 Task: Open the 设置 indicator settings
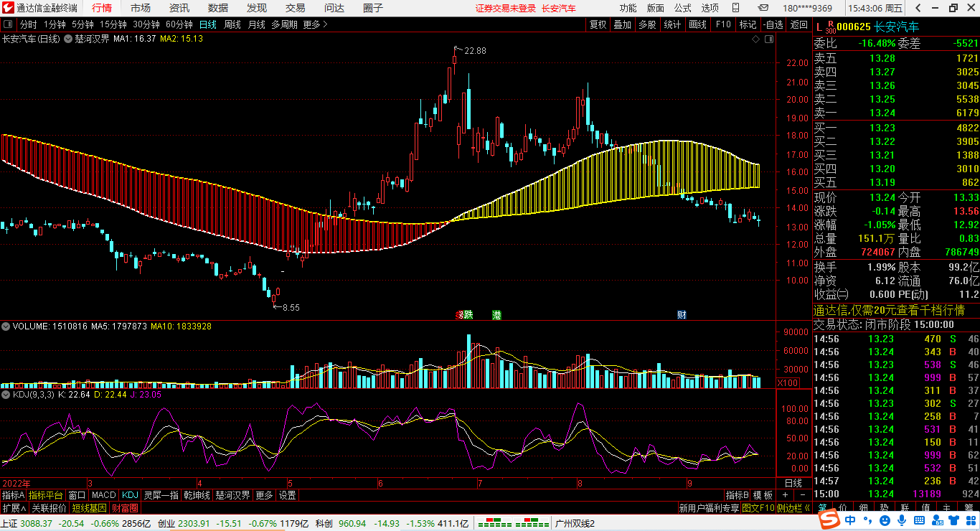pyautogui.click(x=287, y=495)
